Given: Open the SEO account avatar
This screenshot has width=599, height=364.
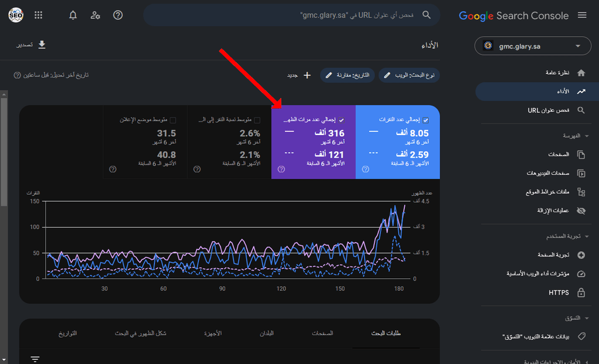Looking at the screenshot, I should pyautogui.click(x=16, y=15).
